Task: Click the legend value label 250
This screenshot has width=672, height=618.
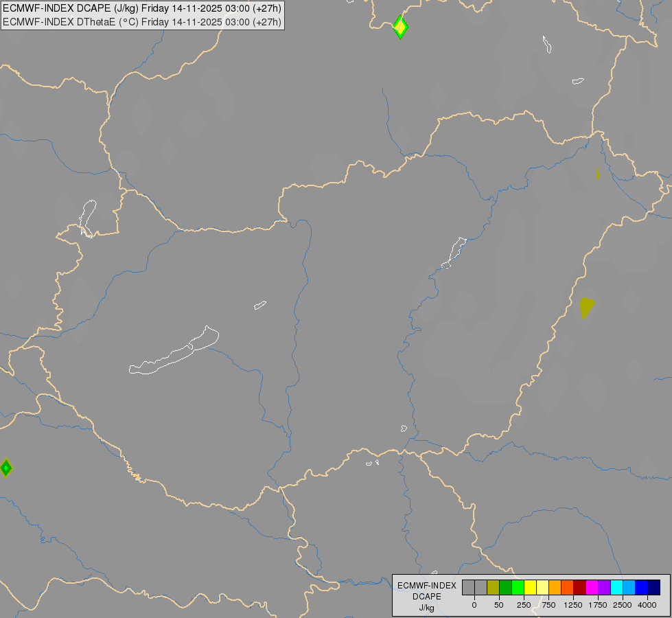Action: click(x=524, y=605)
